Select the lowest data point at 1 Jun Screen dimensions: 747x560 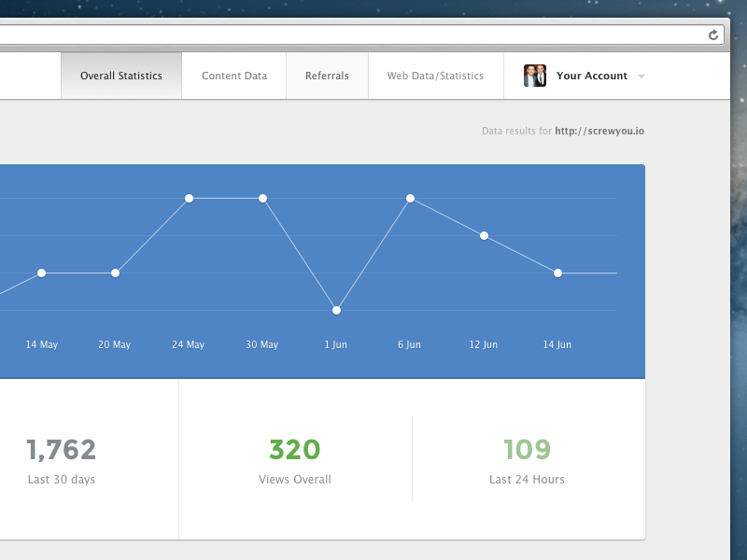coord(336,309)
